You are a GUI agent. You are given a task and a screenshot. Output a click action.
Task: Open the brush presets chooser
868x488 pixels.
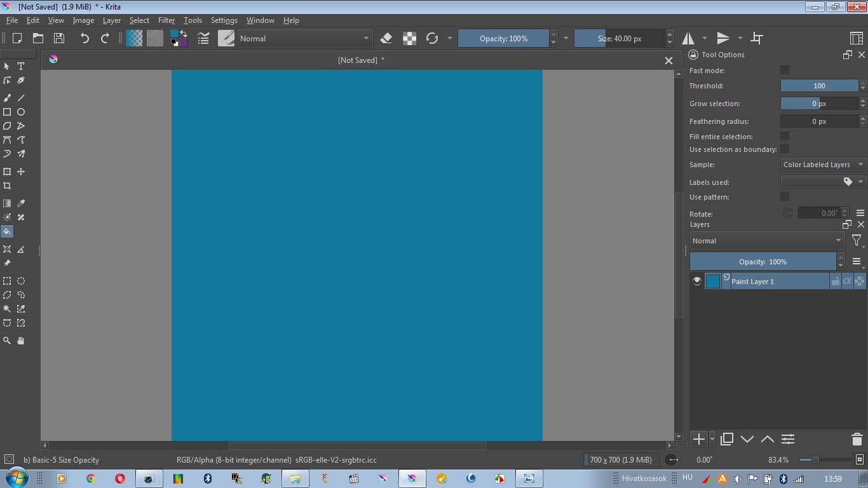(226, 38)
